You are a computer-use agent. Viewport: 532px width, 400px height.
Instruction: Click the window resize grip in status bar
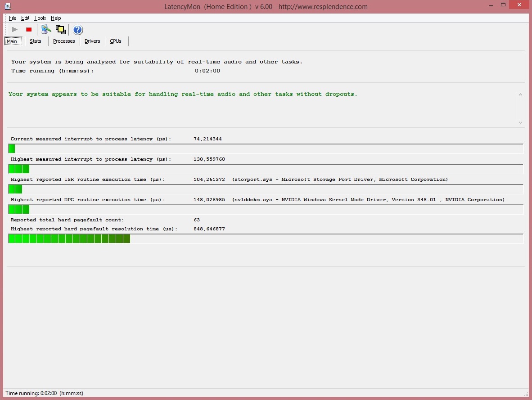click(526, 394)
